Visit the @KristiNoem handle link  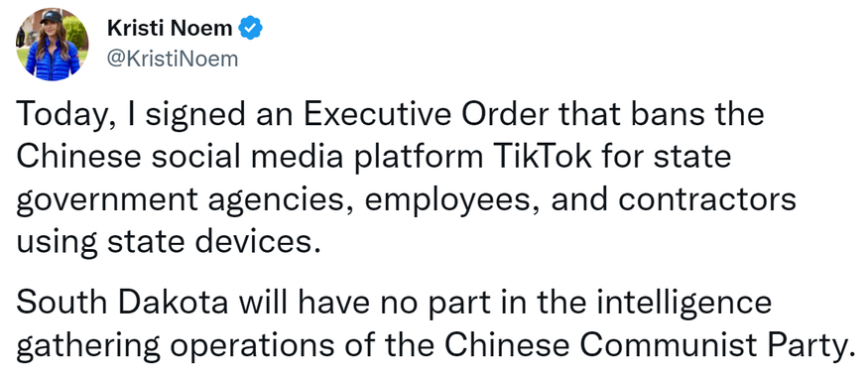pos(173,59)
